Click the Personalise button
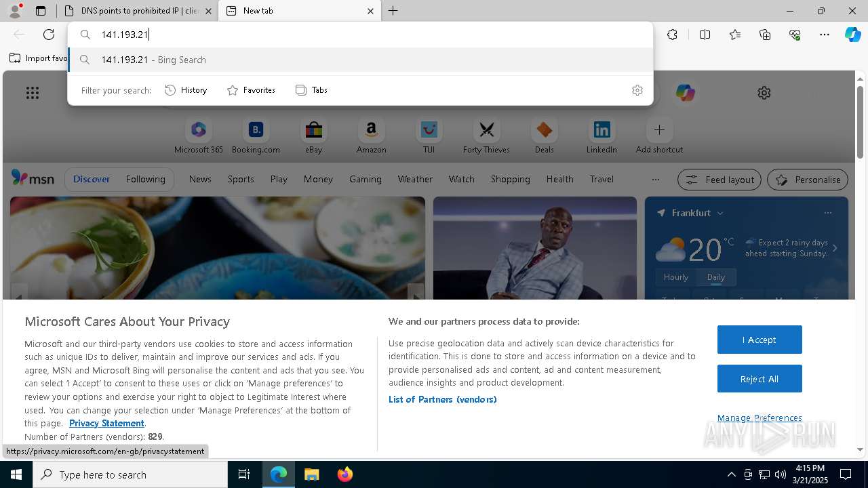 point(808,180)
